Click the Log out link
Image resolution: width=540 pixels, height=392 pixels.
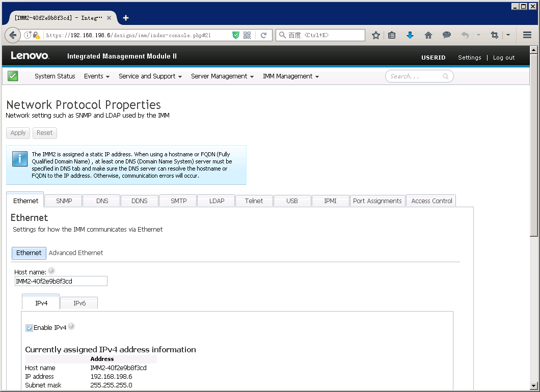coord(503,58)
